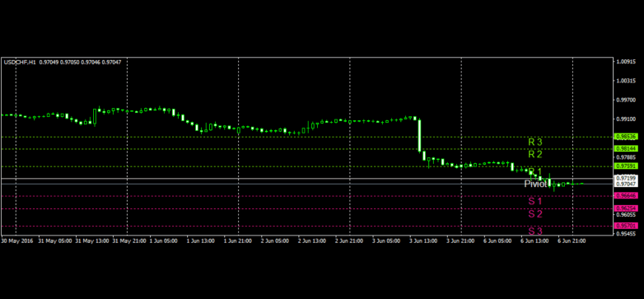Select the S 3 support label
Viewport: 644px width, 299px height.
point(535,231)
